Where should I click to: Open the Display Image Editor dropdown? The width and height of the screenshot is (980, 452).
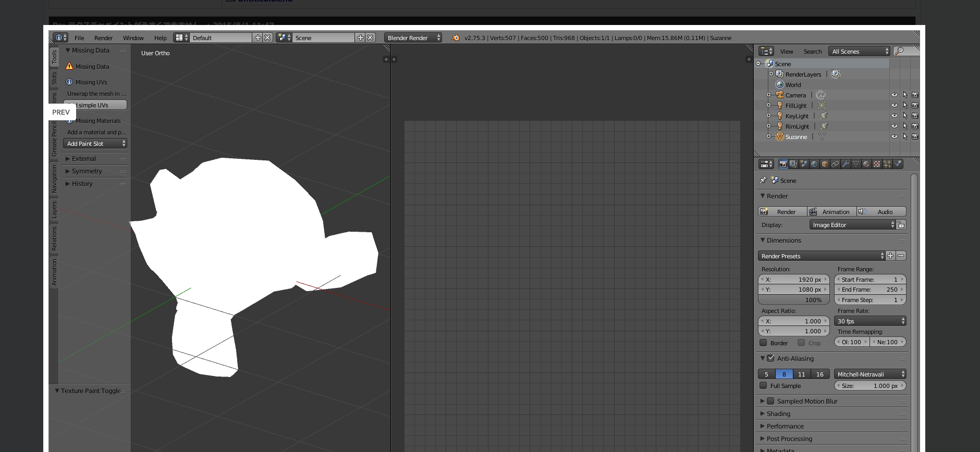852,224
